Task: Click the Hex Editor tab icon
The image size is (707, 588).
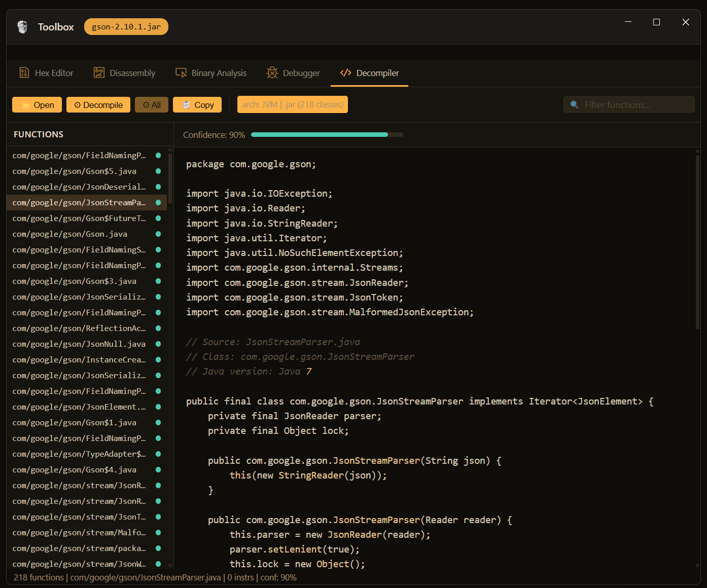Action: (x=24, y=73)
